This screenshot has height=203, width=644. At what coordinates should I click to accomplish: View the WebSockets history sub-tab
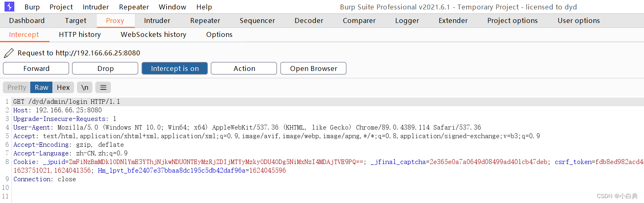153,35
